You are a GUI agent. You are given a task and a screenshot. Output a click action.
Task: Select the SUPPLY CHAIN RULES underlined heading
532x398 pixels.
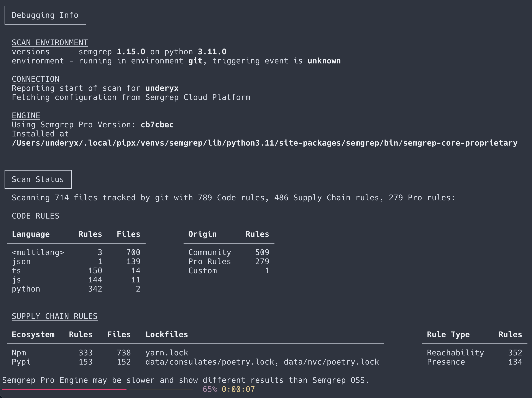click(x=54, y=316)
